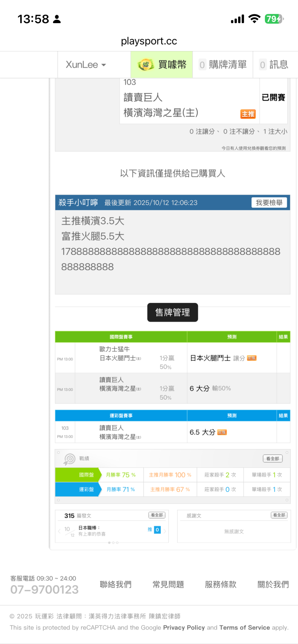Screen dimensions: 298x644
Task: Go to the previous post with left chevron
Action: [59, 531]
